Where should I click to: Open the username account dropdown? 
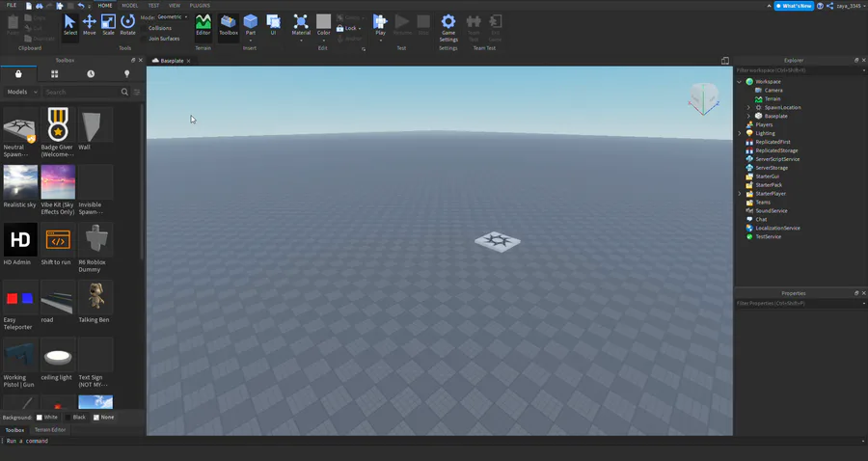coord(851,6)
